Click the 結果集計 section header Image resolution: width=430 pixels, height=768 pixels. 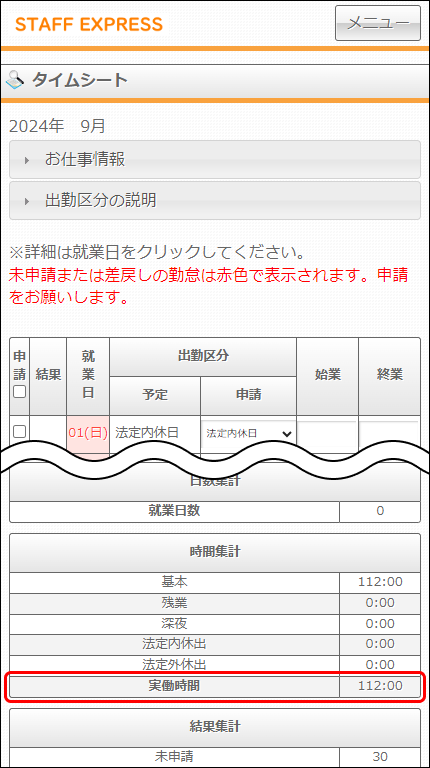(x=215, y=727)
